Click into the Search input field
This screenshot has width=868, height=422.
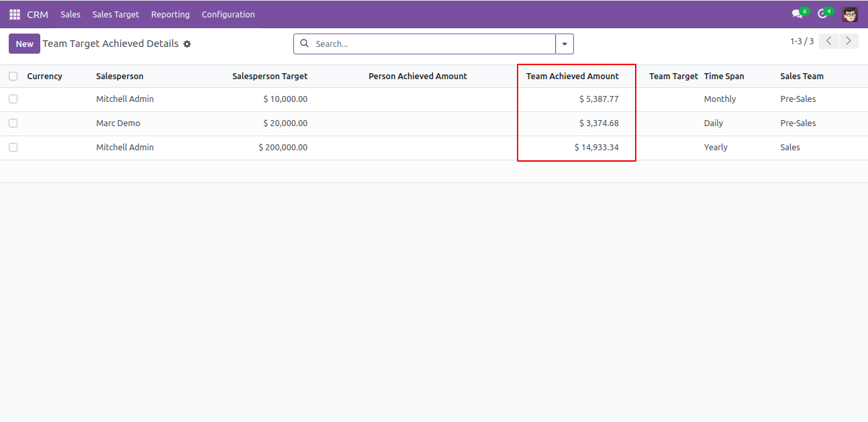(x=430, y=44)
